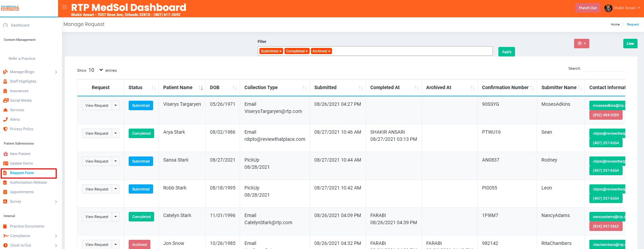Select confirmation number text PTWU16
Screen dimensions: 644x249
[491, 132]
